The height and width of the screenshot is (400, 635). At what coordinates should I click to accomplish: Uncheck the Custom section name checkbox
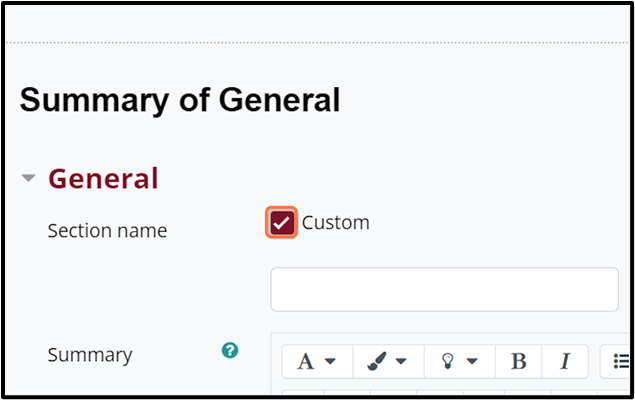point(281,222)
